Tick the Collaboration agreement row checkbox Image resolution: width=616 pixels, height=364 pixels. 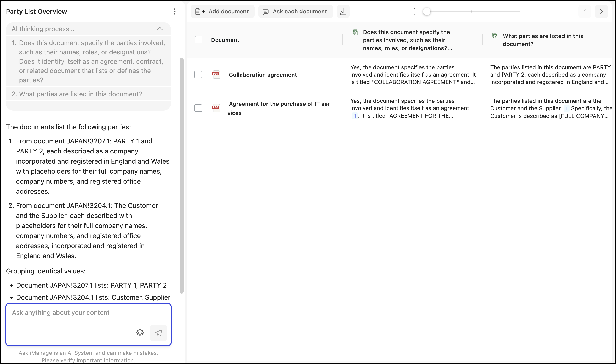198,75
